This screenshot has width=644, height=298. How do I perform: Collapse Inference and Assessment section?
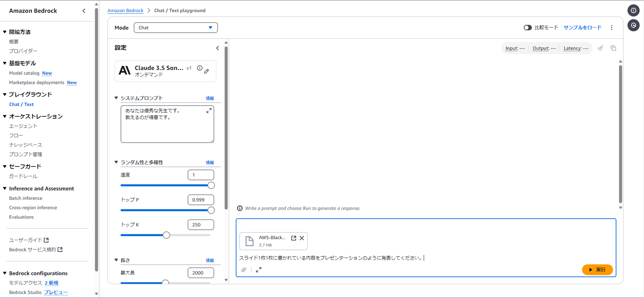tap(5, 188)
